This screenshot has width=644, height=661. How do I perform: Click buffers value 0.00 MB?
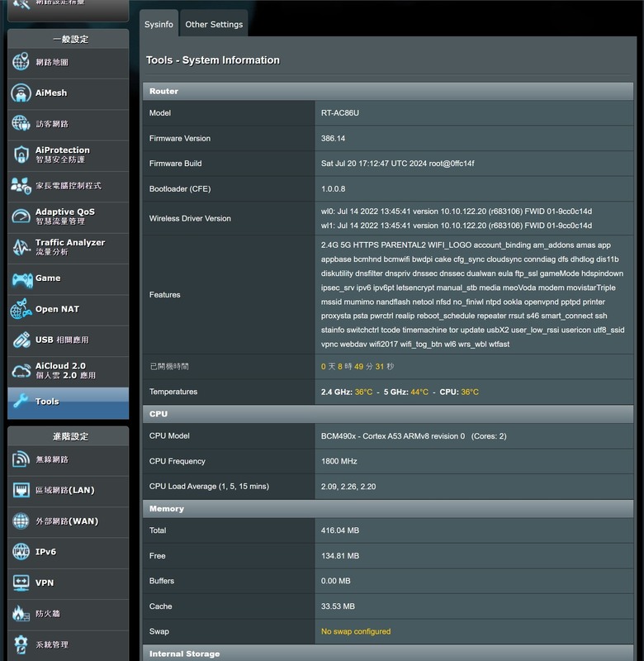[x=336, y=581]
